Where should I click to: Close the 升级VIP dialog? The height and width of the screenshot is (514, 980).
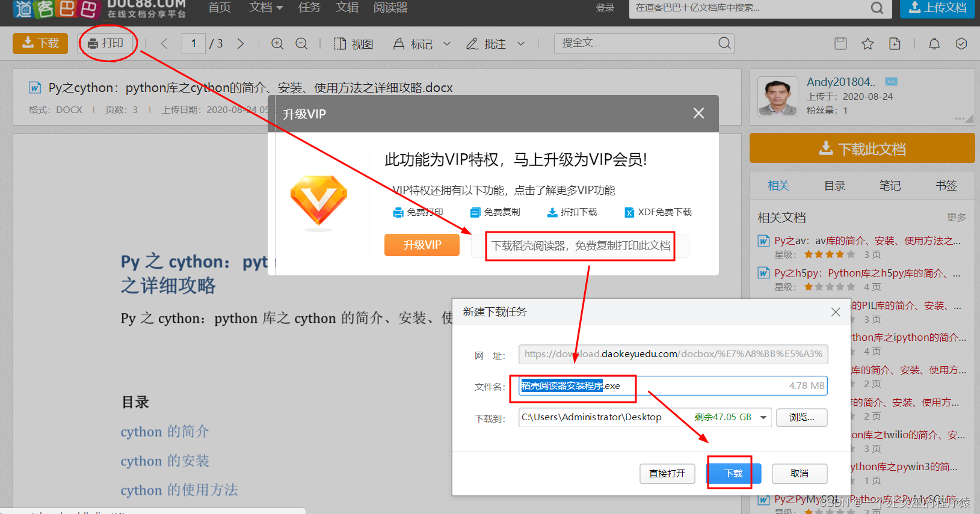click(698, 113)
